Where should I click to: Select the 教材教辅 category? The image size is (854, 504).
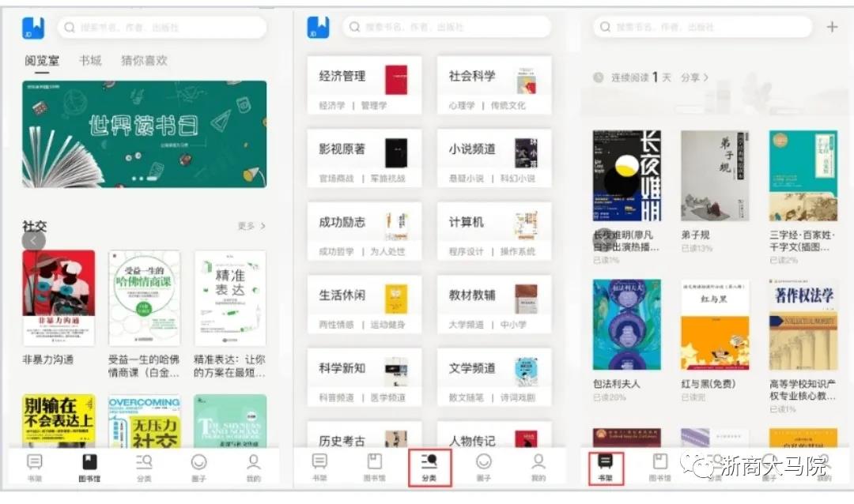tap(494, 303)
